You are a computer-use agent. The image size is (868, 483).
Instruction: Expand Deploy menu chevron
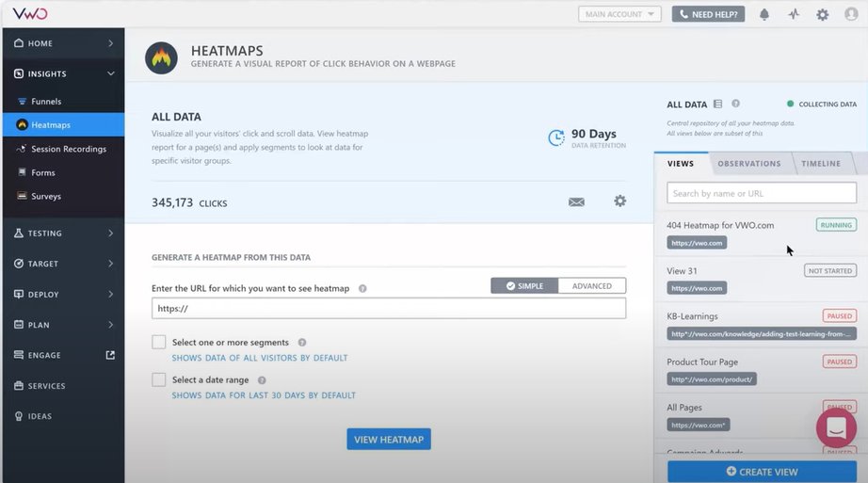point(111,294)
